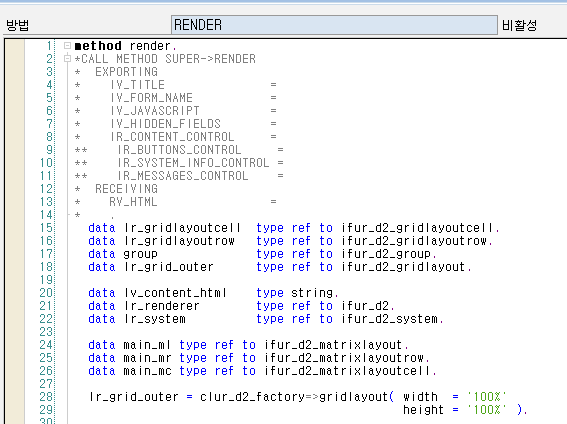Click 'clur_d2_factory=>gridlayout(' on line 28
Viewport: 567px width, 424px height.
point(297,397)
